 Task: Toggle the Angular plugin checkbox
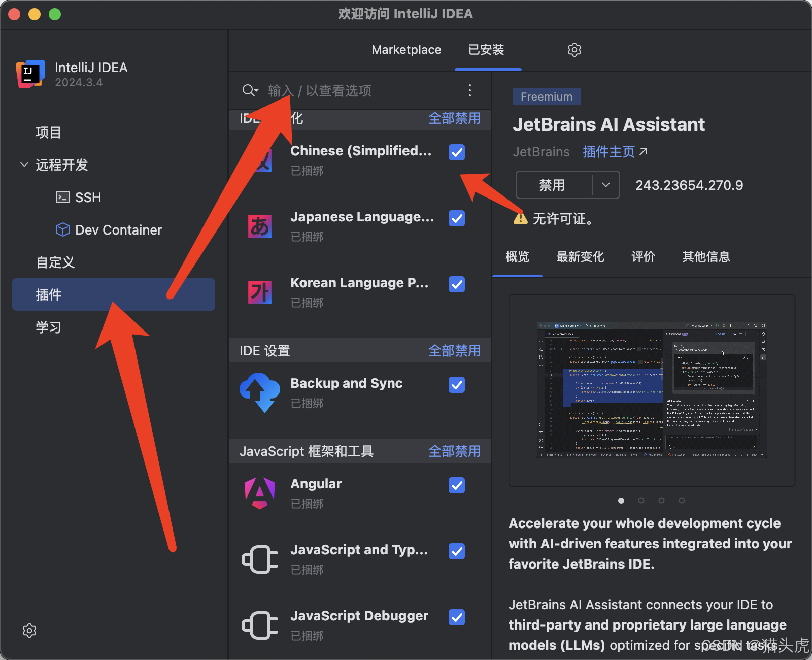coord(457,485)
